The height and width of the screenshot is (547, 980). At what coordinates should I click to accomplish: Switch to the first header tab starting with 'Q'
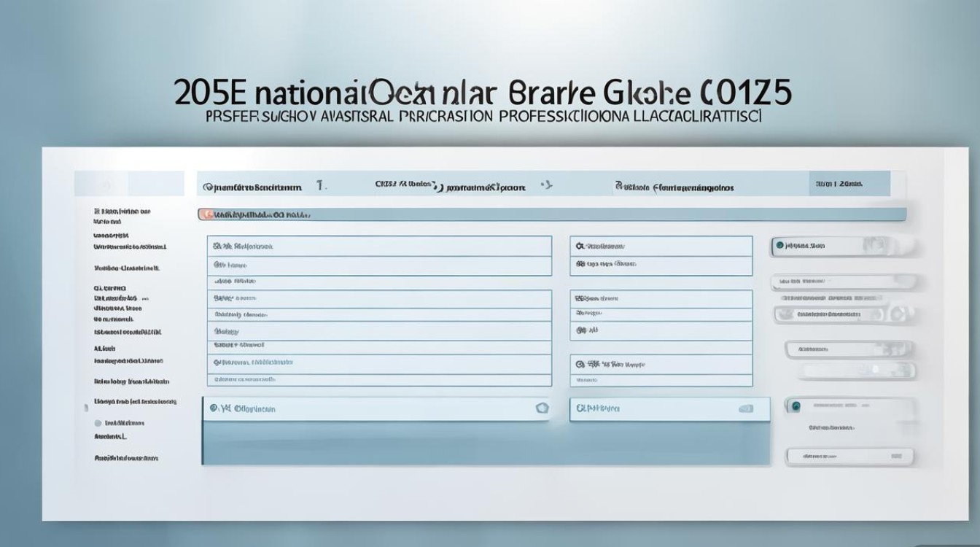click(252, 187)
